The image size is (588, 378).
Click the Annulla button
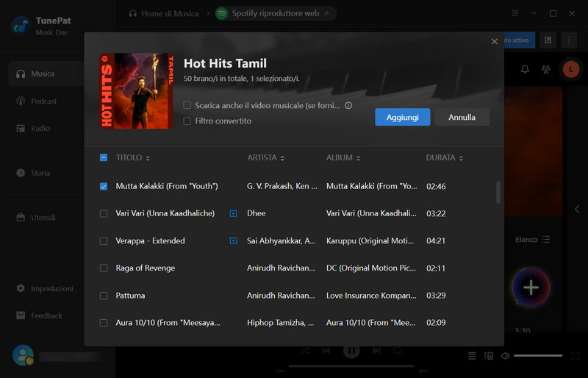pyautogui.click(x=462, y=117)
